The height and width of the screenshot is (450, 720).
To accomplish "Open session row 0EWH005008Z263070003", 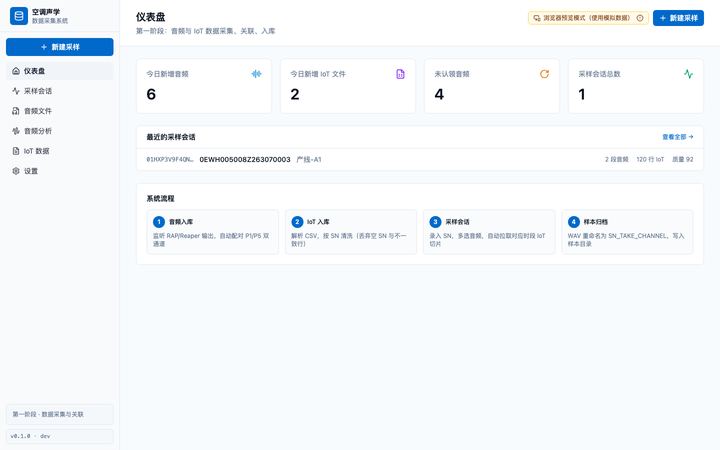I will click(420, 159).
